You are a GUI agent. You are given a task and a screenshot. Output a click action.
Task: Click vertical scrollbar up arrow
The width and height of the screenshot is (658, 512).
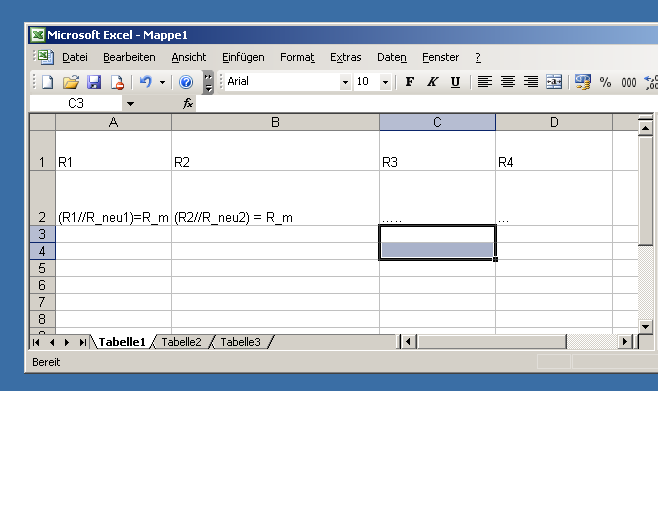pyautogui.click(x=645, y=128)
